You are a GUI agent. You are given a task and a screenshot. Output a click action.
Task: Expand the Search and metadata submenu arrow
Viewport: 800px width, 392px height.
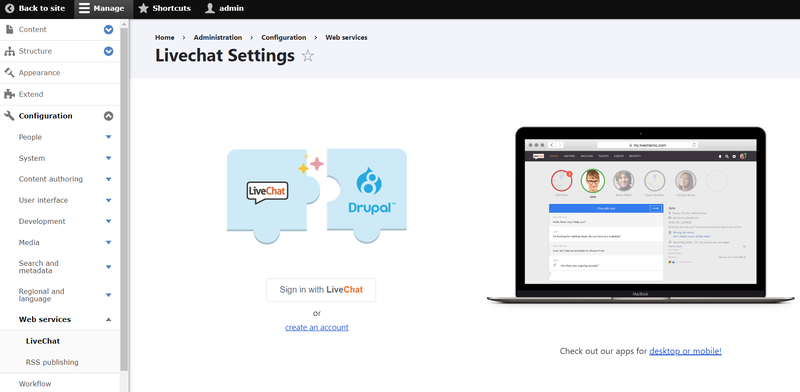coord(108,267)
